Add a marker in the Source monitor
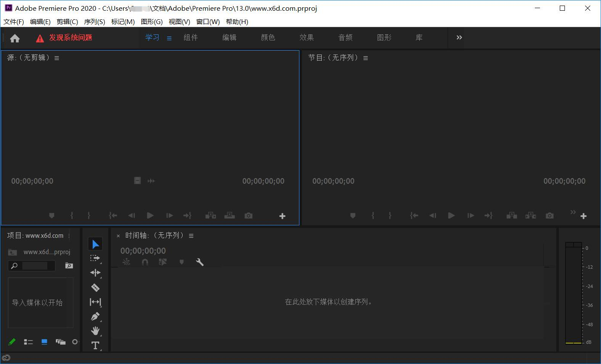Screen dimensions: 601x364 tap(52, 215)
